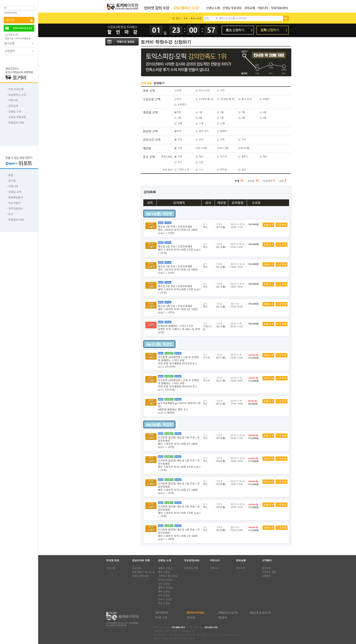Select 무료특강 radio option
The height and width of the screenshot is (644, 356).
click(x=175, y=105)
